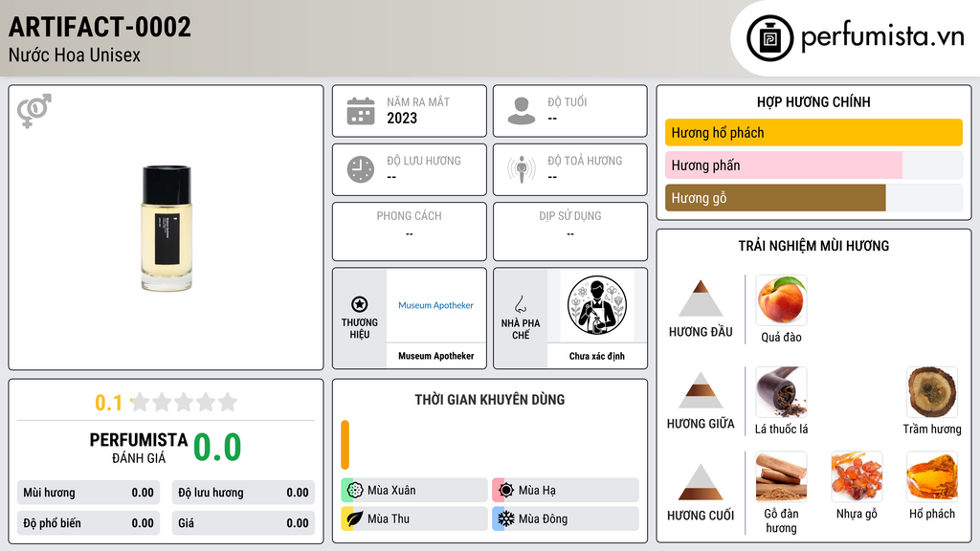Image resolution: width=980 pixels, height=551 pixels.
Task: Click the Hợp hương chính heading
Action: pyautogui.click(x=813, y=101)
